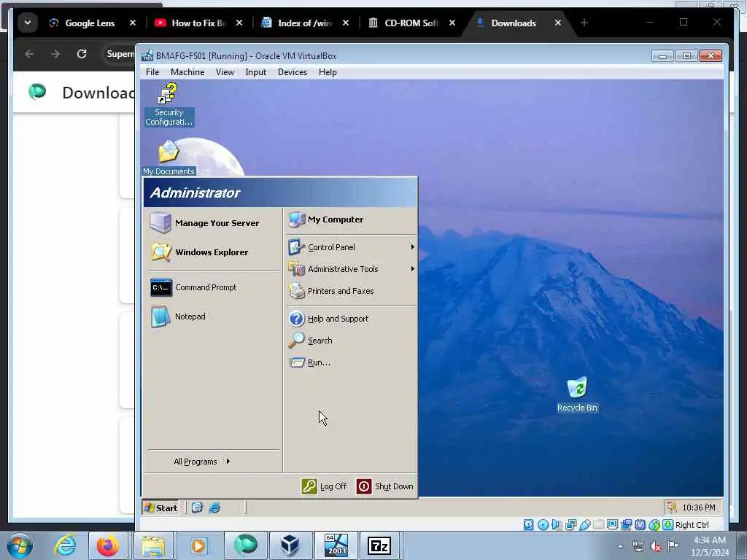
Task: Switch to Google Lens browser tab
Action: point(90,23)
